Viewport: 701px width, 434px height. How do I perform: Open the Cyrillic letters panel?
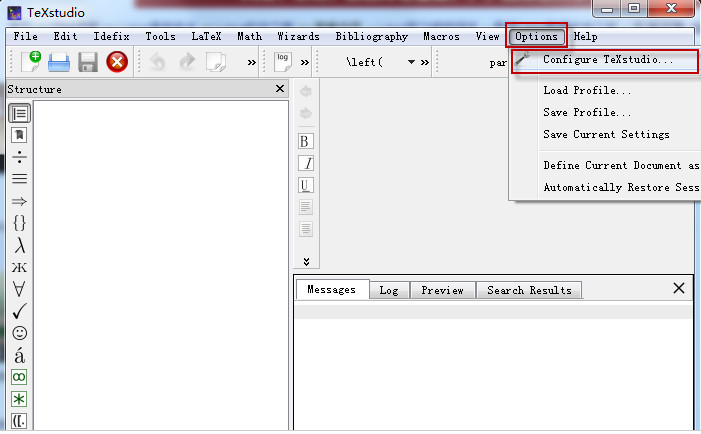(19, 267)
